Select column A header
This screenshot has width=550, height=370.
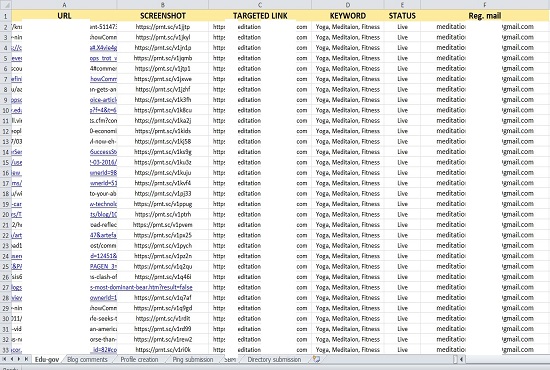[x=64, y=5]
